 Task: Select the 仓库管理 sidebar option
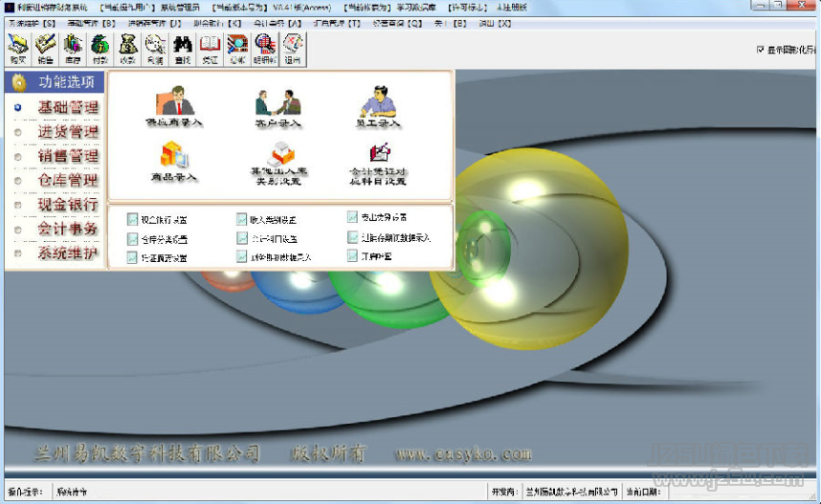[68, 181]
